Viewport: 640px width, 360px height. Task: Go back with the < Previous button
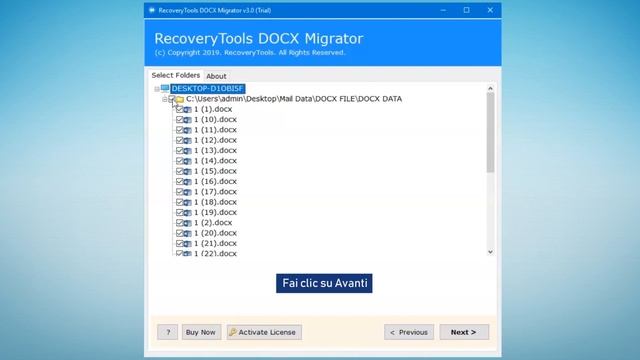(409, 332)
